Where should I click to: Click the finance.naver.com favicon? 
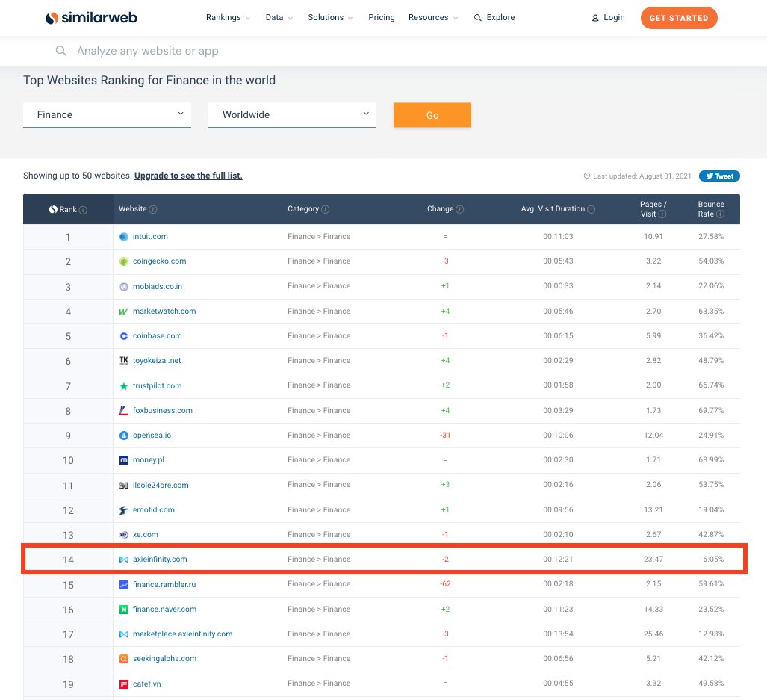click(x=124, y=610)
